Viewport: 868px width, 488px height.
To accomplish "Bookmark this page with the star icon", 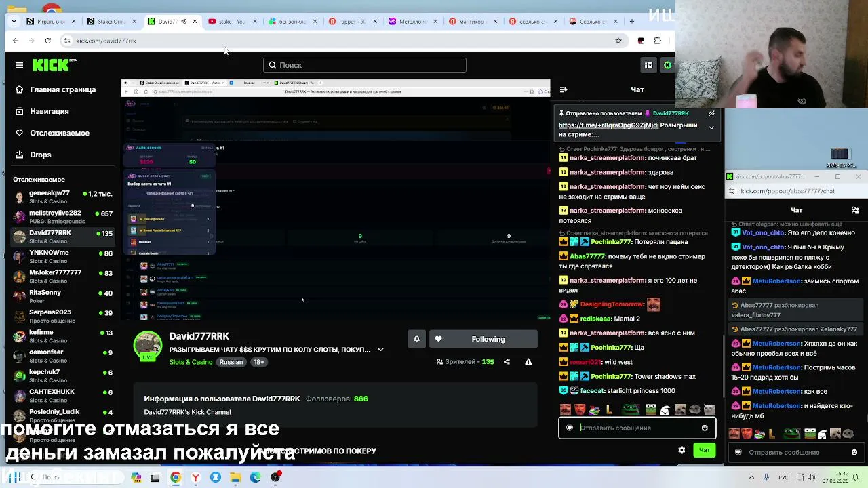I will 618,41.
